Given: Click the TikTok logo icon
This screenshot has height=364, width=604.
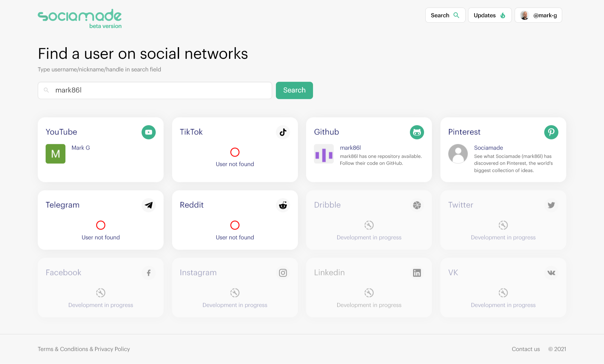Looking at the screenshot, I should [x=283, y=132].
